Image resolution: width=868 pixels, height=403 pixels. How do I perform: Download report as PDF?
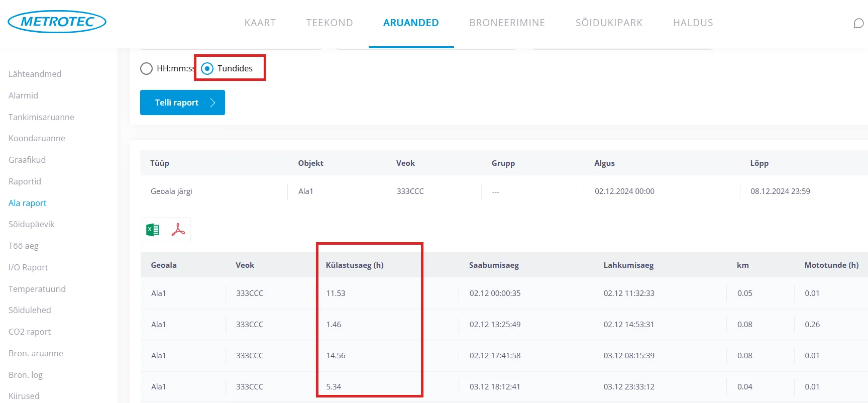(x=178, y=230)
